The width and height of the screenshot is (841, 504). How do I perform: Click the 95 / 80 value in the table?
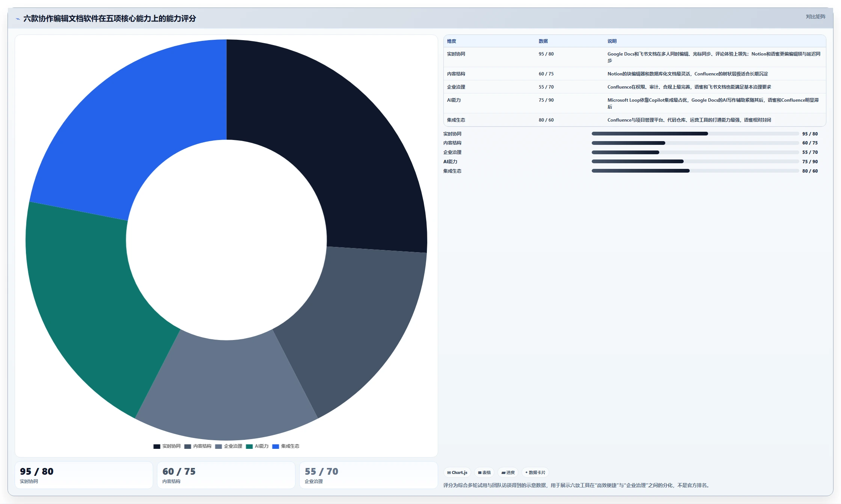(546, 54)
